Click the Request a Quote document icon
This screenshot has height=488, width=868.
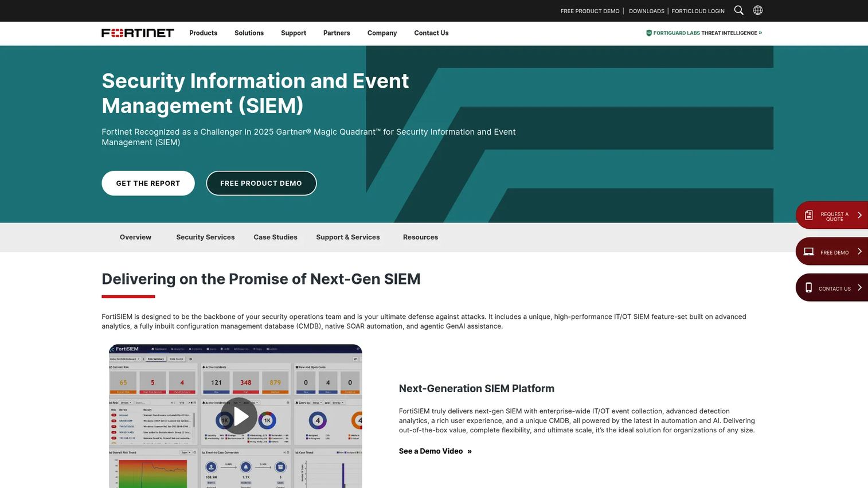point(809,215)
